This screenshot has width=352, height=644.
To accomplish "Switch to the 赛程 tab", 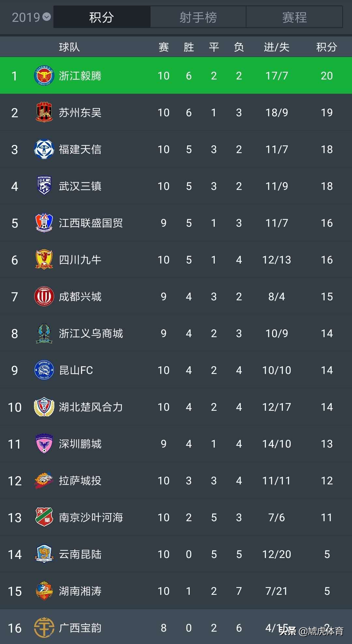I will coord(294,17).
